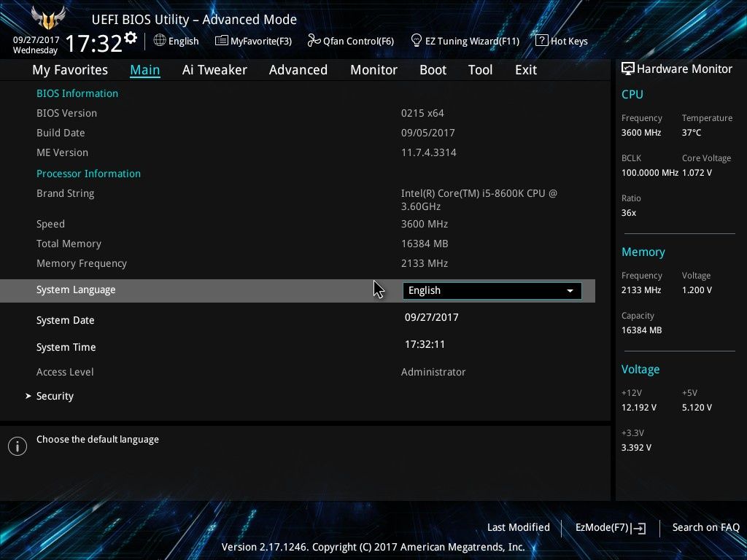747x560 pixels.
Task: Open Search on FAQ
Action: [705, 527]
